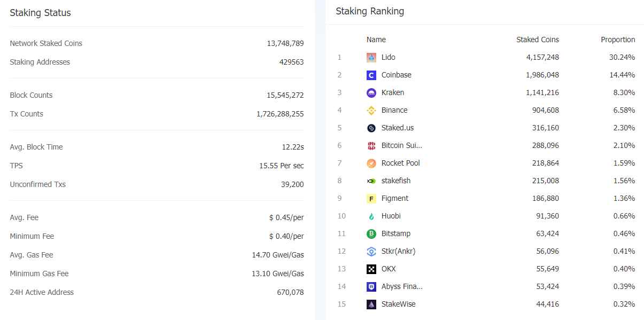Select Kraken staked coins 1,141,216

[x=542, y=92]
